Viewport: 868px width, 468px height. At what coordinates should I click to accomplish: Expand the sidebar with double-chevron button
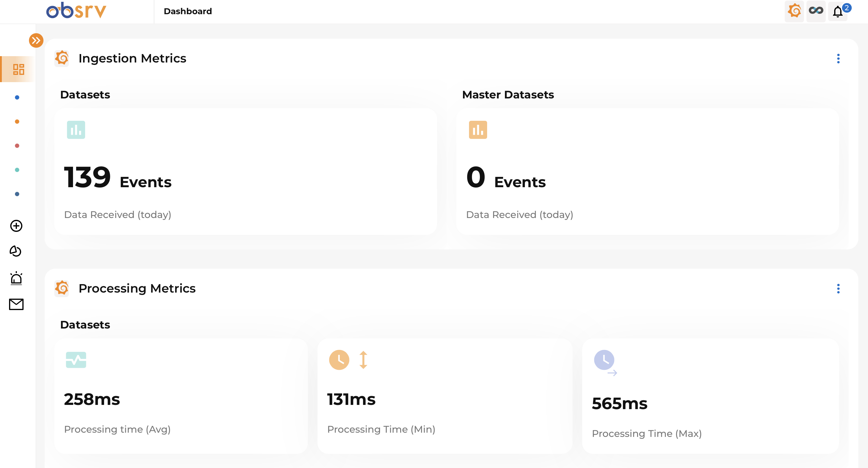point(36,40)
